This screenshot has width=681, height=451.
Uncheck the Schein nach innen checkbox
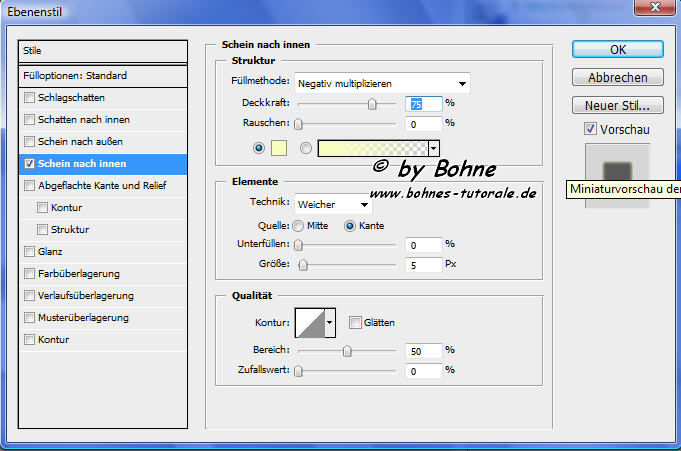coord(29,163)
